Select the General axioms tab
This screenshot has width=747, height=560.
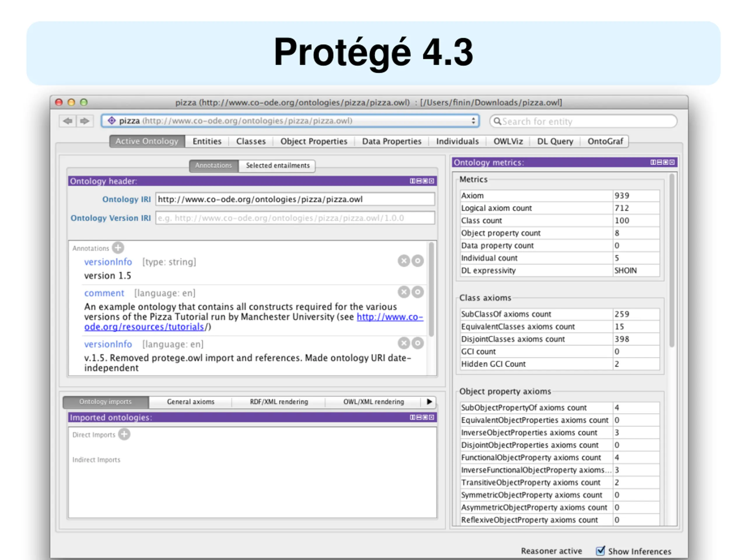(x=191, y=402)
